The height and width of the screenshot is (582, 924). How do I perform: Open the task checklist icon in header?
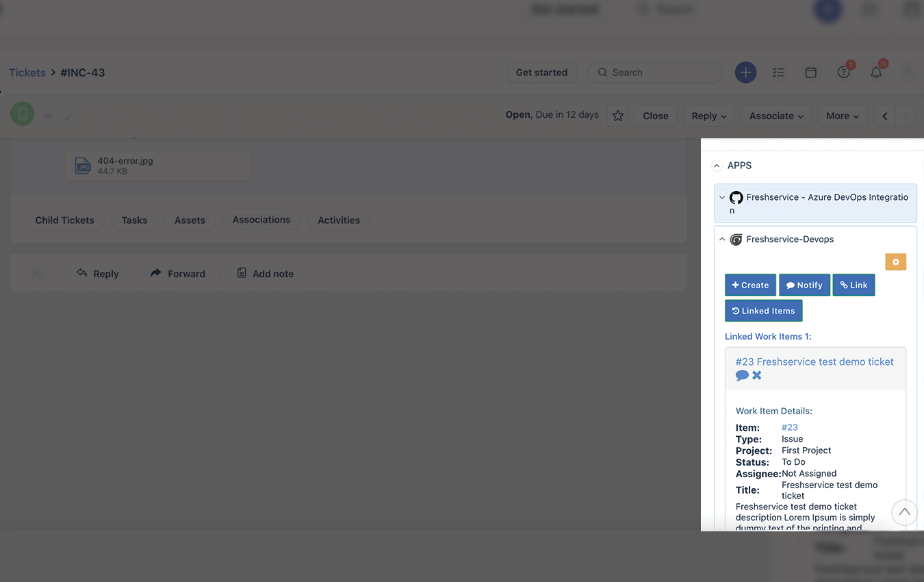click(778, 73)
